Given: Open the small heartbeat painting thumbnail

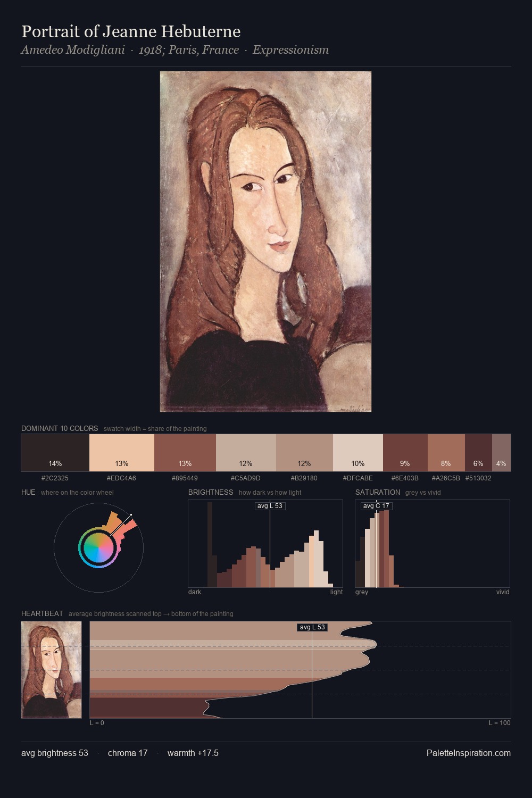Looking at the screenshot, I should pyautogui.click(x=52, y=670).
